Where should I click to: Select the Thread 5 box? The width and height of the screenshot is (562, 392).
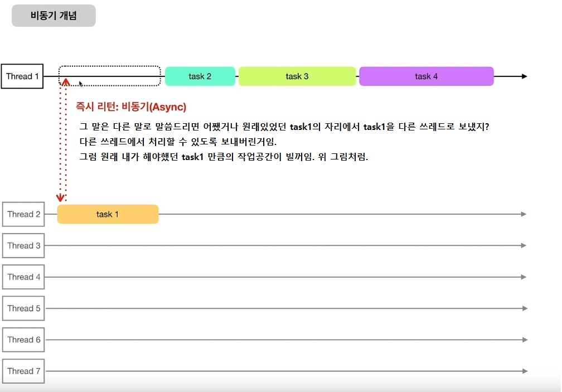point(23,308)
